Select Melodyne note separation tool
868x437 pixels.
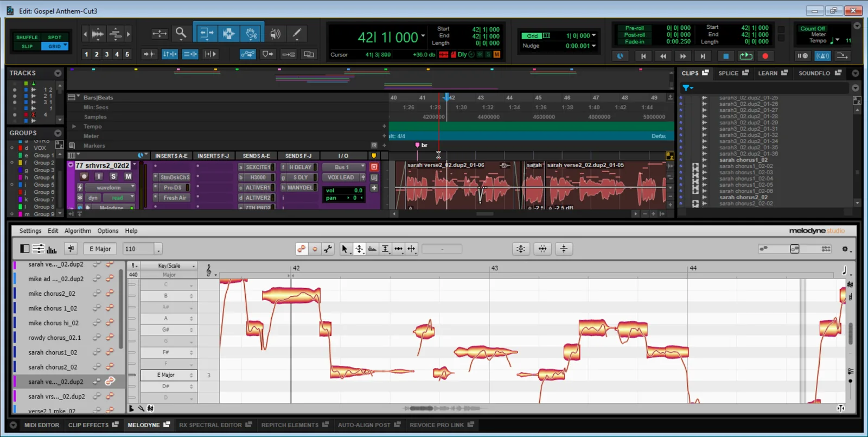point(412,249)
